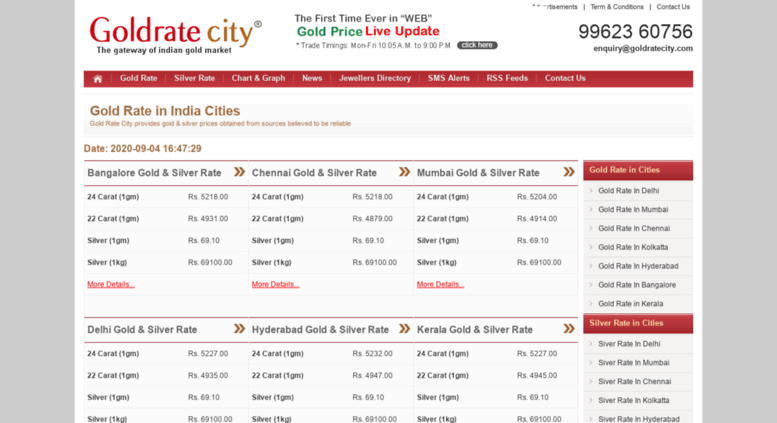Click Mumbai 24 Carat price Rs. 5204.00
The image size is (777, 423).
point(537,197)
